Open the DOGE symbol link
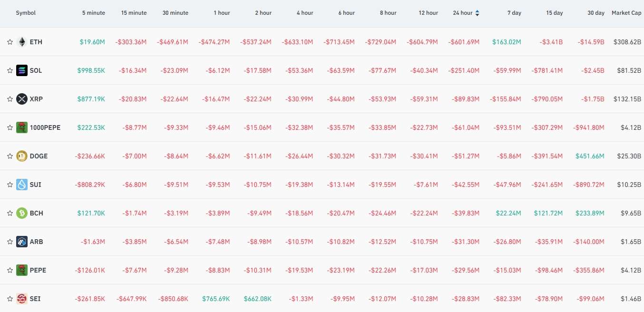 point(39,156)
